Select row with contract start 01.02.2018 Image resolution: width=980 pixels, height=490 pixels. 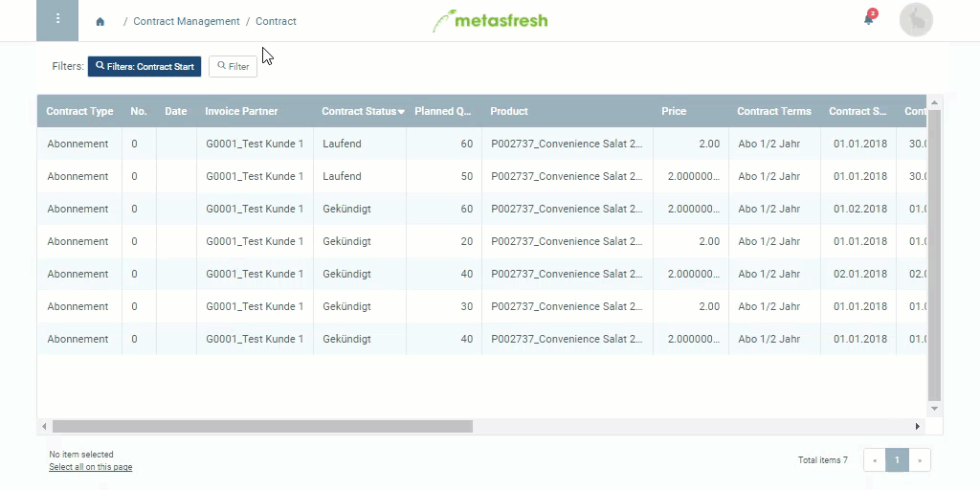482,209
